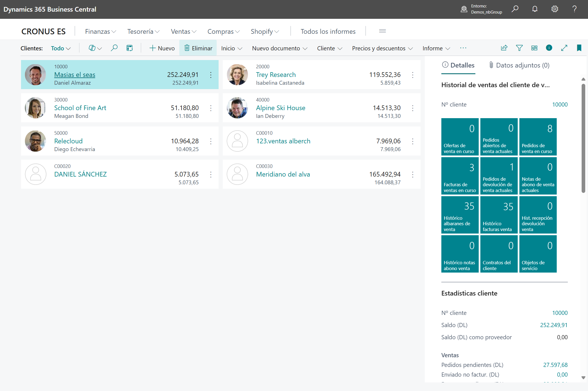Open Pedidos de venta en curso tile
This screenshot has height=391, width=588.
(x=538, y=137)
